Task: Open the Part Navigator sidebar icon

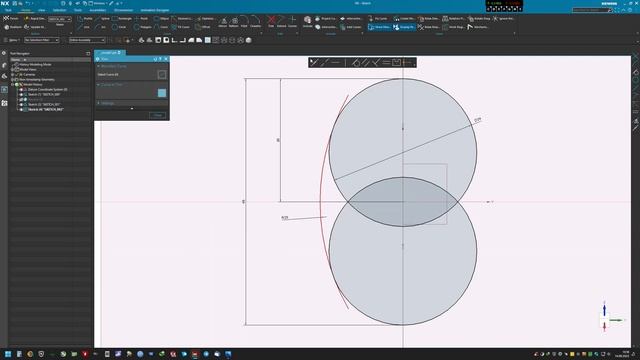Action: point(4,89)
